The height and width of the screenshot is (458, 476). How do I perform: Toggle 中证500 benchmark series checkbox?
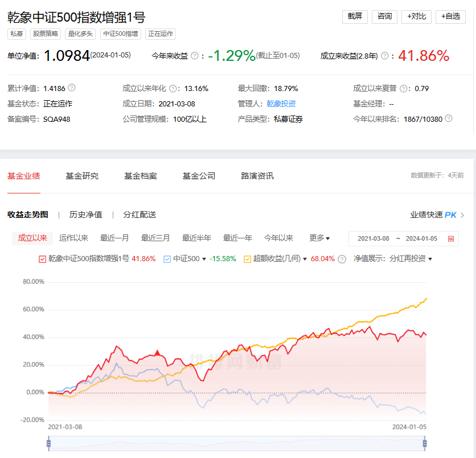point(167,259)
